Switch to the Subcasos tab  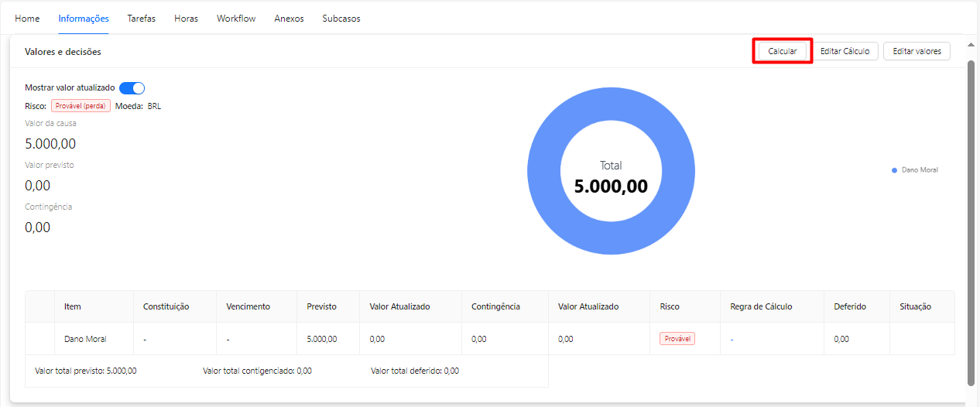[341, 19]
